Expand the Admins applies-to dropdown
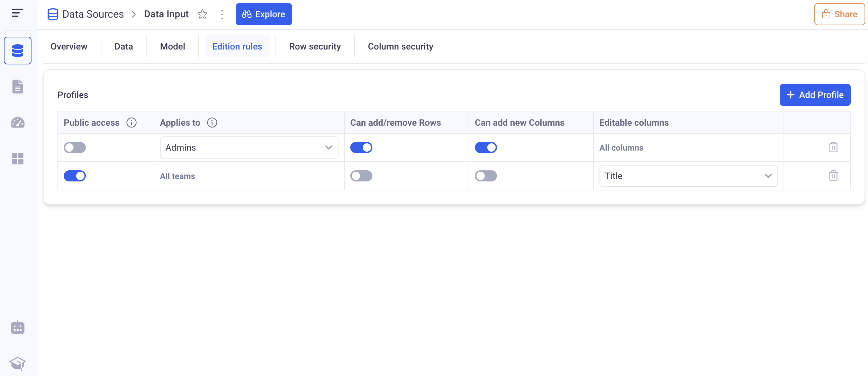868x376 pixels. pyautogui.click(x=249, y=147)
